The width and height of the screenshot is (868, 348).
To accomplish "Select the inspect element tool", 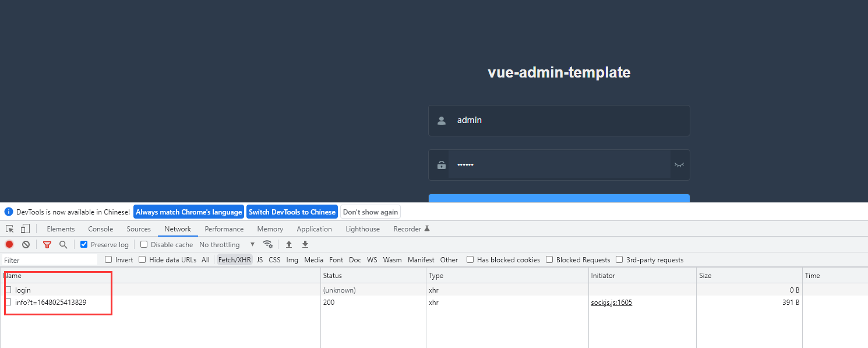I will [9, 229].
